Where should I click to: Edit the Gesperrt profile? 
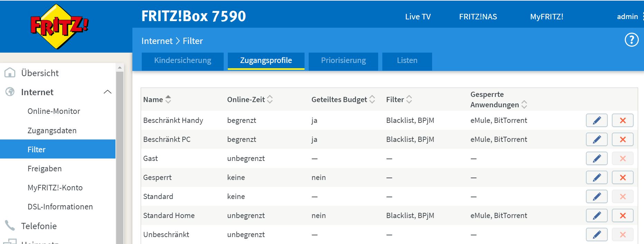click(x=597, y=178)
